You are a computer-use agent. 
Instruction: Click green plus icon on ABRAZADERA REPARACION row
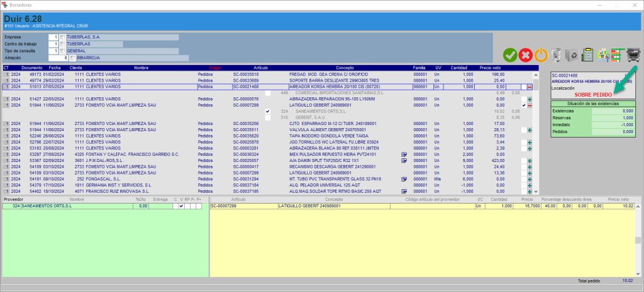[x=530, y=99]
